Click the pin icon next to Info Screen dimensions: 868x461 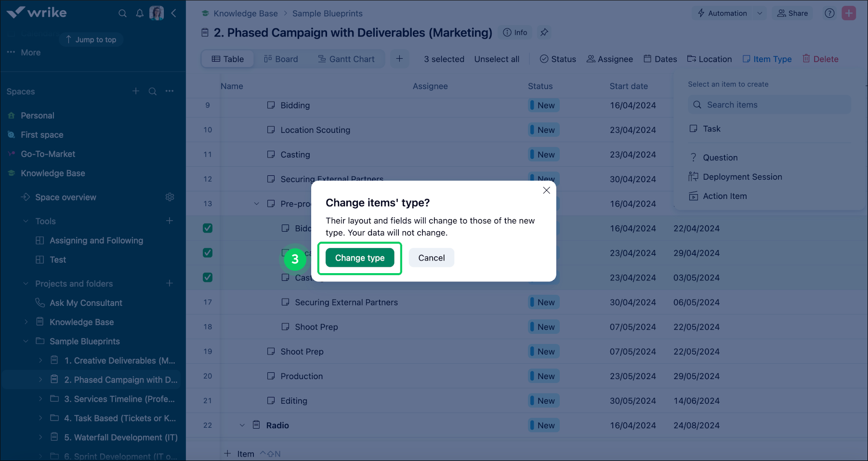point(544,32)
